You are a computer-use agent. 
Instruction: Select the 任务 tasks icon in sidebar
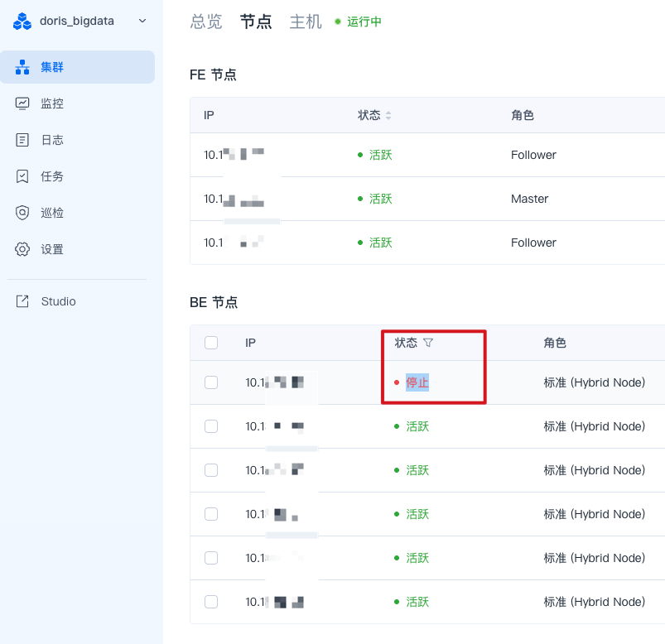(23, 176)
